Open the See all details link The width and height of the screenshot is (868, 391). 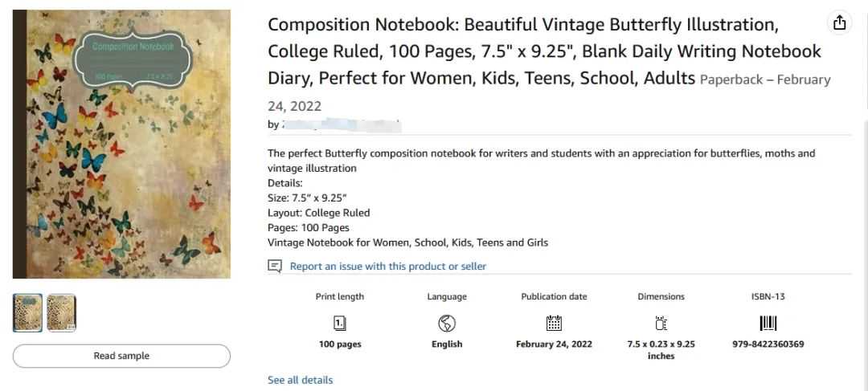(x=300, y=380)
